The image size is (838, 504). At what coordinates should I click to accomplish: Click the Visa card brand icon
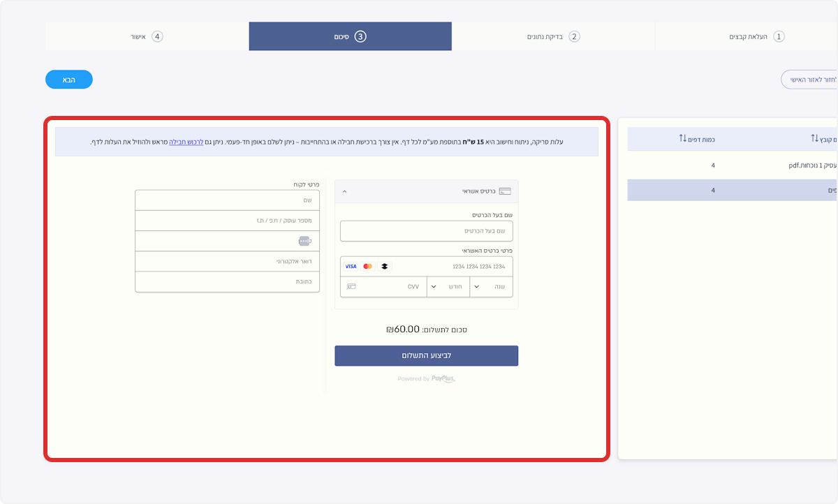click(x=351, y=266)
